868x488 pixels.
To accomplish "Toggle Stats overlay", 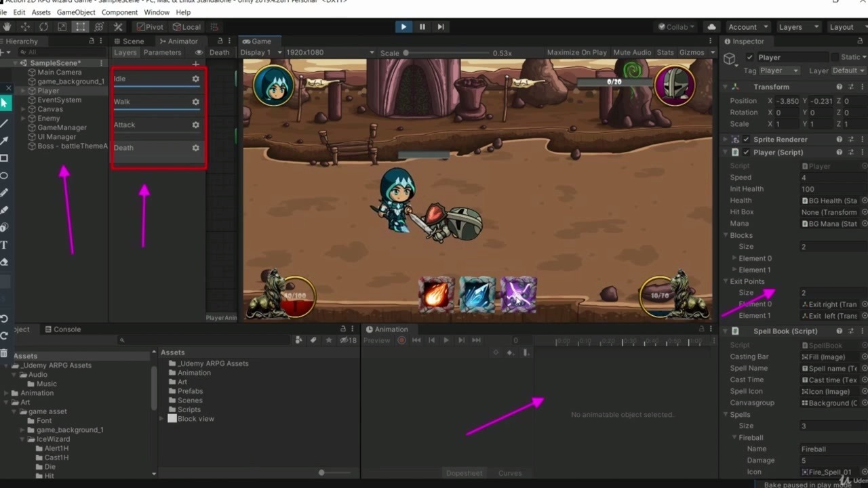I will click(665, 52).
